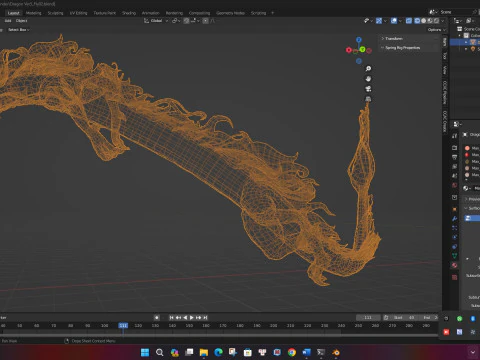Switch to the Layout workspace tab

(14, 13)
